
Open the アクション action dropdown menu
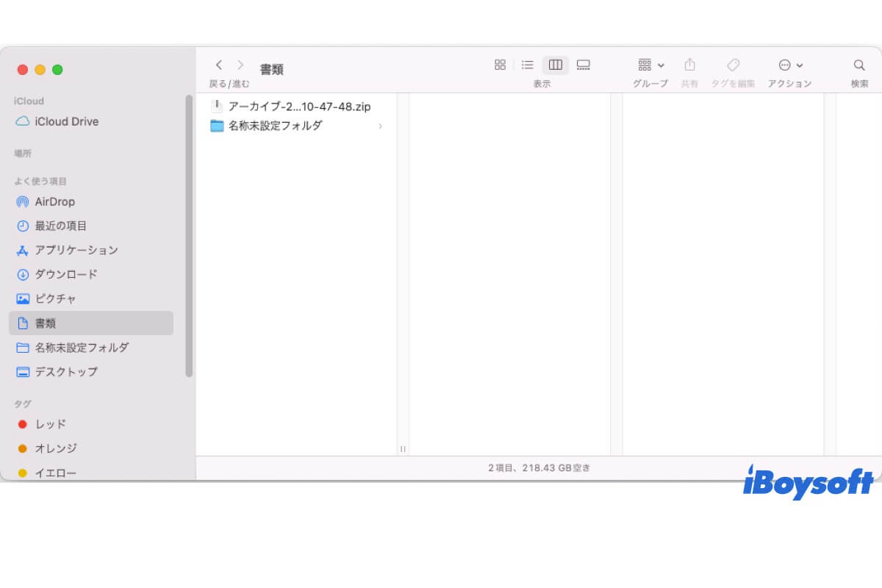790,65
